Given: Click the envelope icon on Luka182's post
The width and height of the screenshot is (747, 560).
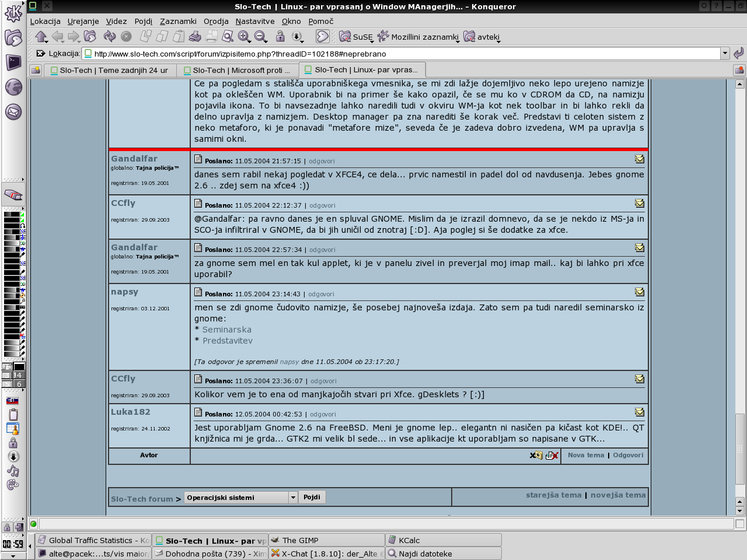Looking at the screenshot, I should tap(640, 412).
